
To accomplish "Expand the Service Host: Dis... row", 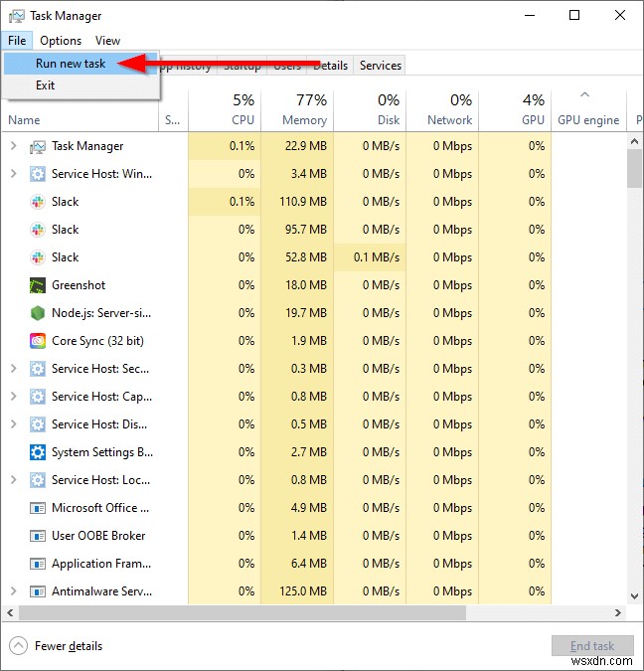I will pos(13,424).
